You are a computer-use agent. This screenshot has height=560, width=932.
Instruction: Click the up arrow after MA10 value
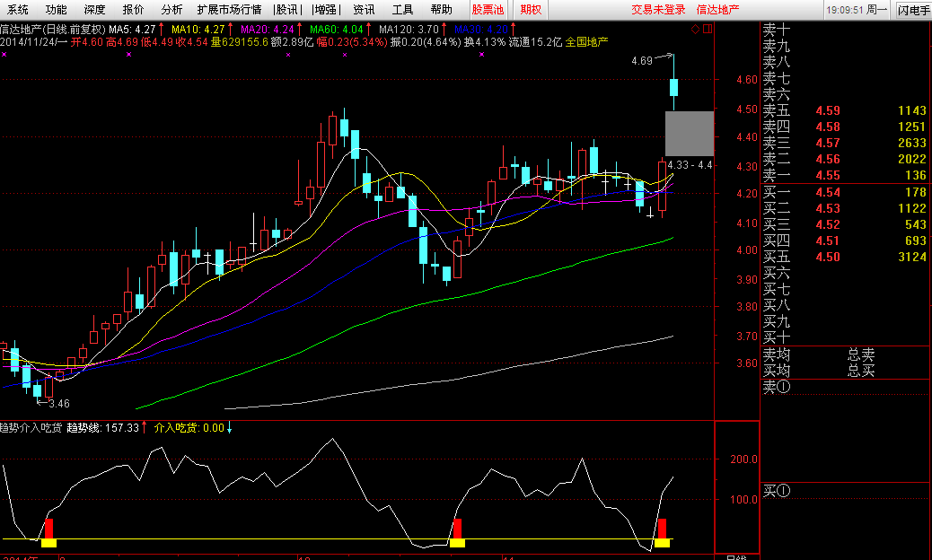(230, 29)
